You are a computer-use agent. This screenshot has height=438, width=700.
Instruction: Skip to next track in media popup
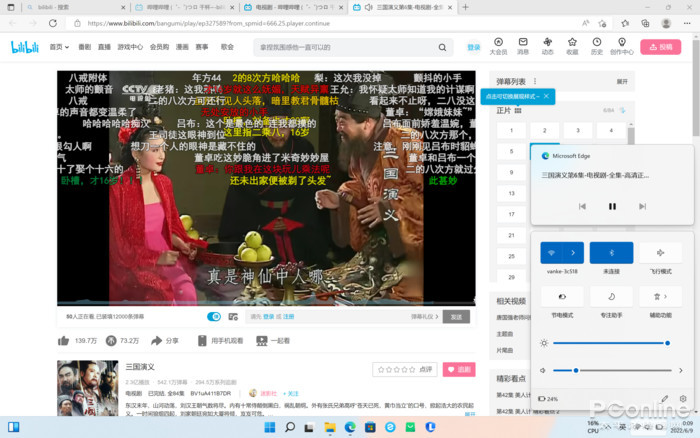pos(642,206)
